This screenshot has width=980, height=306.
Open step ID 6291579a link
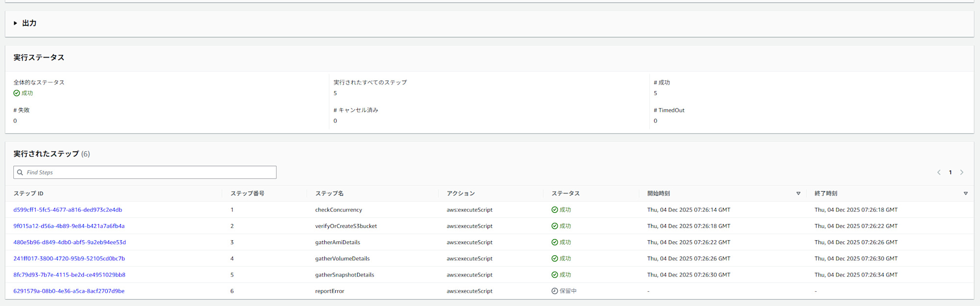pyautogui.click(x=69, y=290)
